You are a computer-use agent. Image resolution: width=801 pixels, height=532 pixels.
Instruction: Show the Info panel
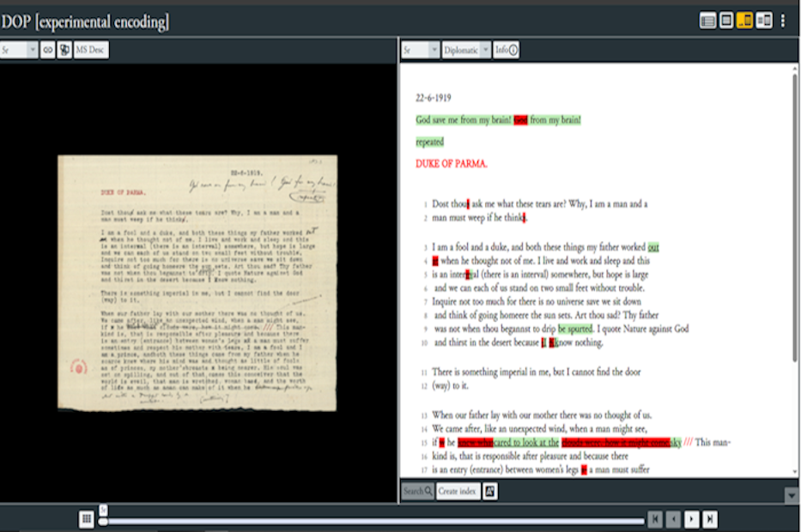[507, 51]
